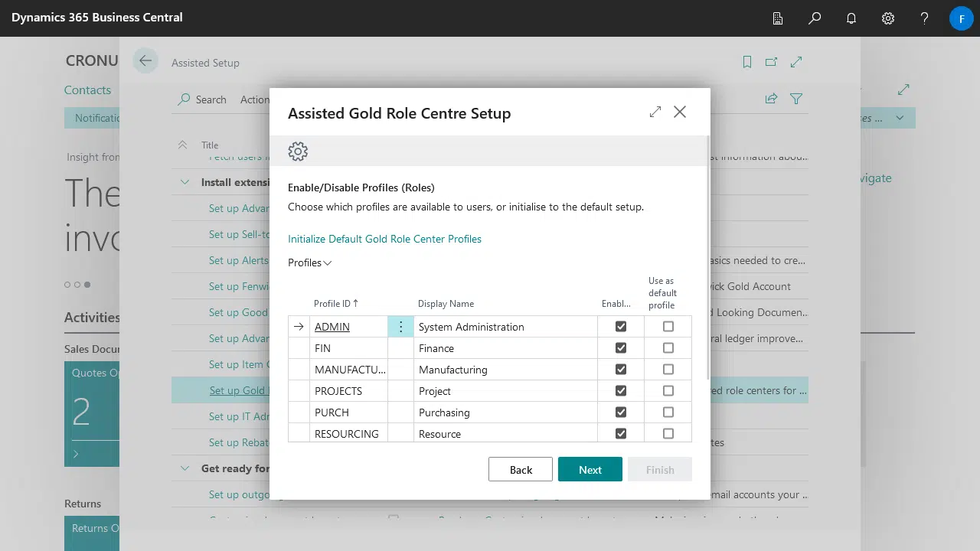
Task: Uncheck Enabled for the Finance profile
Action: pos(621,348)
